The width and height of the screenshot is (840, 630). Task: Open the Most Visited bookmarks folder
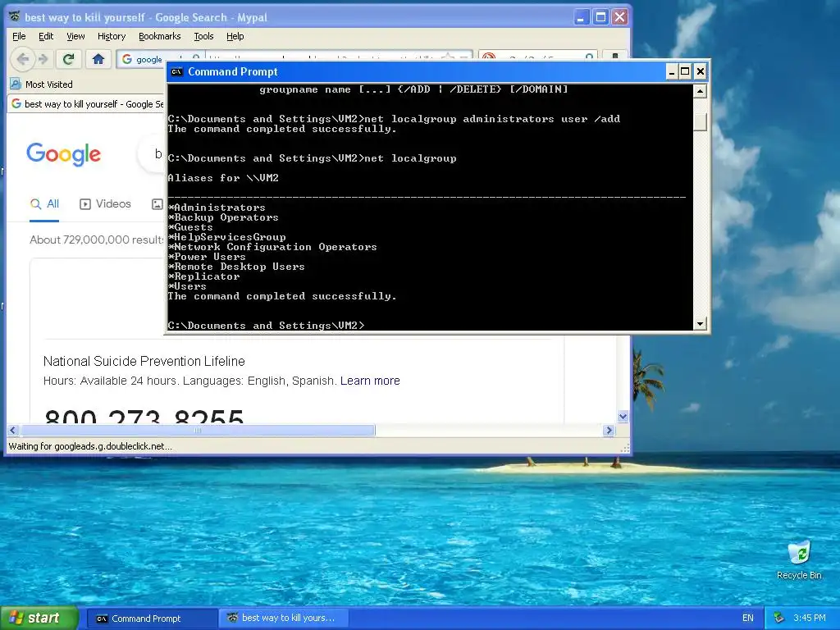[42, 84]
